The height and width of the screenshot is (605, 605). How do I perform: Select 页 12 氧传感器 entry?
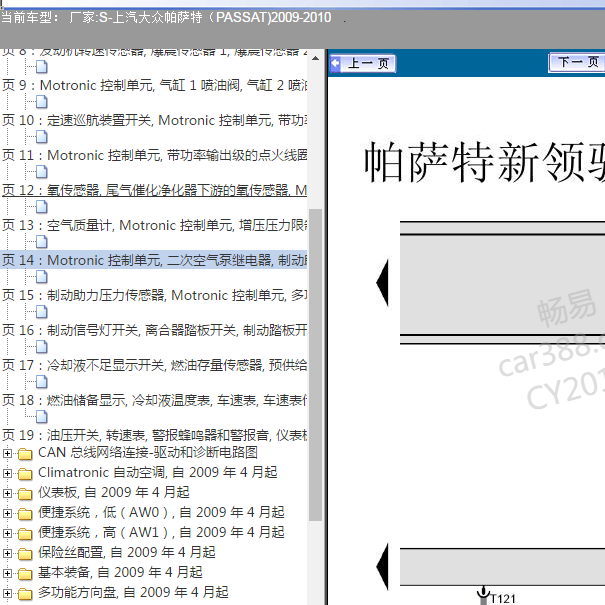(x=154, y=190)
